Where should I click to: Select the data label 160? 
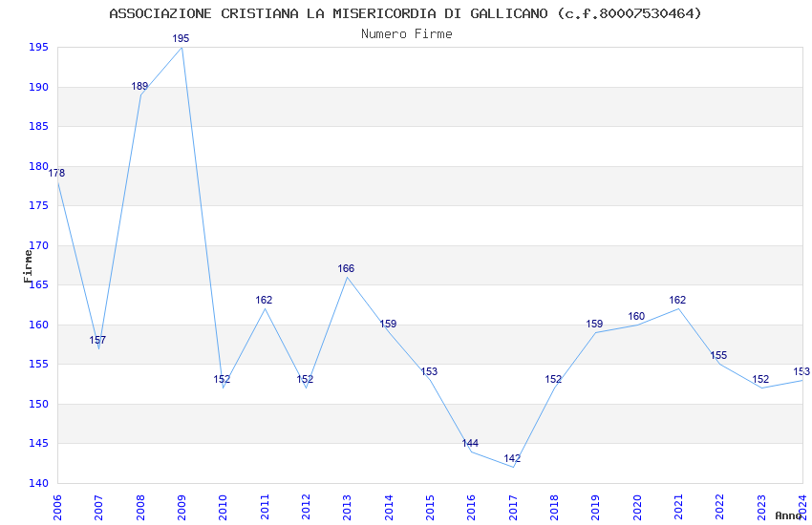636,316
